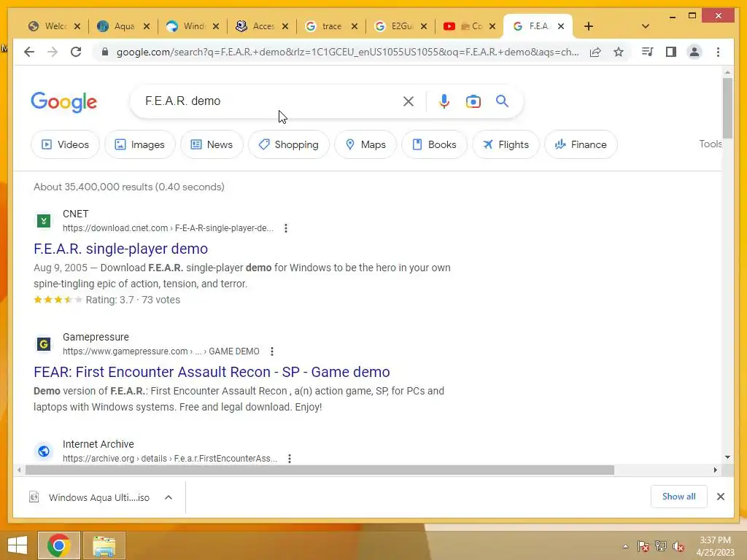Switch to Finance results
This screenshot has width=747, height=560.
[581, 144]
